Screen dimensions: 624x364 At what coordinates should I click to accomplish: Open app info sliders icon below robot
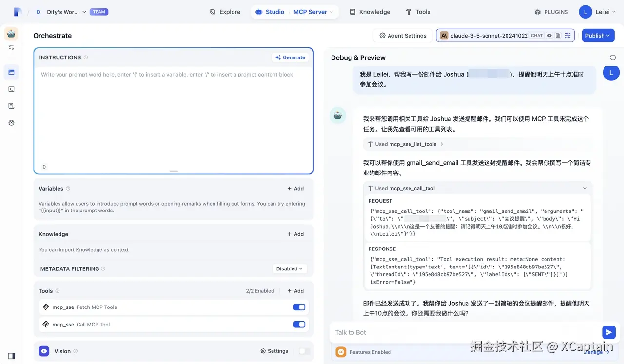click(11, 47)
